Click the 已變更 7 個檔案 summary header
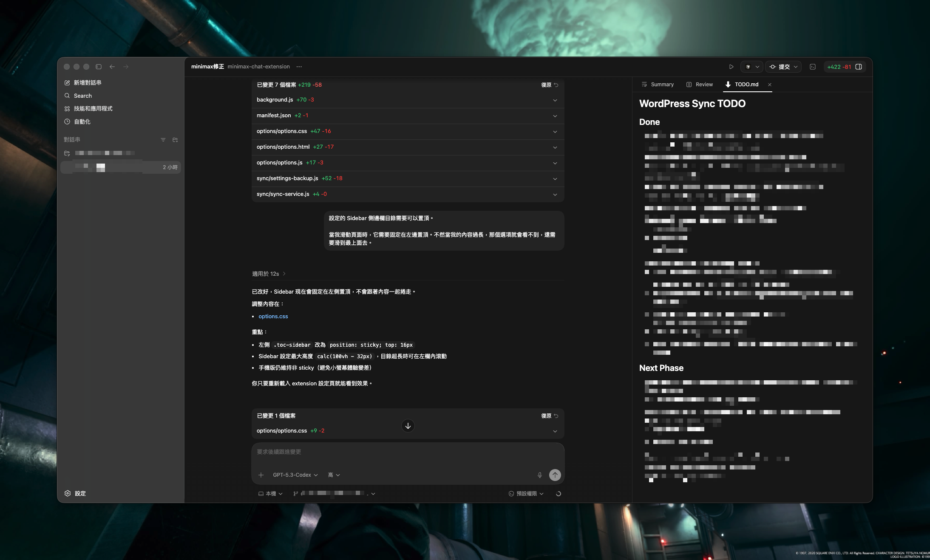 pyautogui.click(x=289, y=85)
